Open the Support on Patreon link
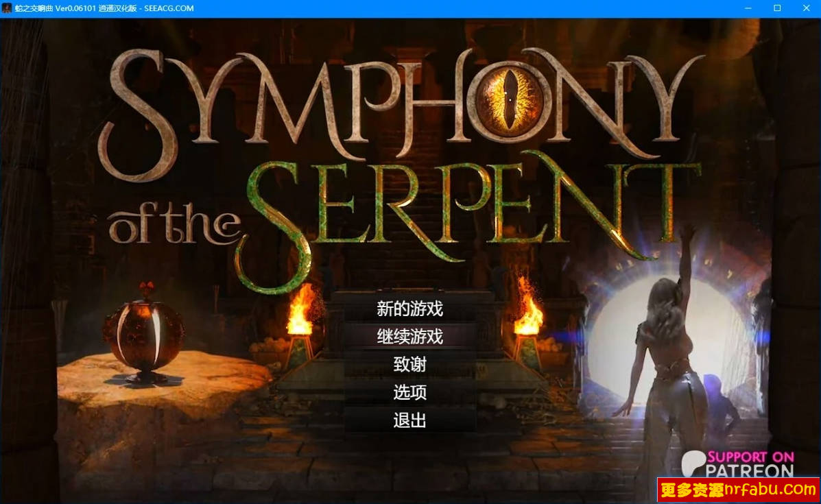This screenshot has height=504, width=821. tap(750, 464)
